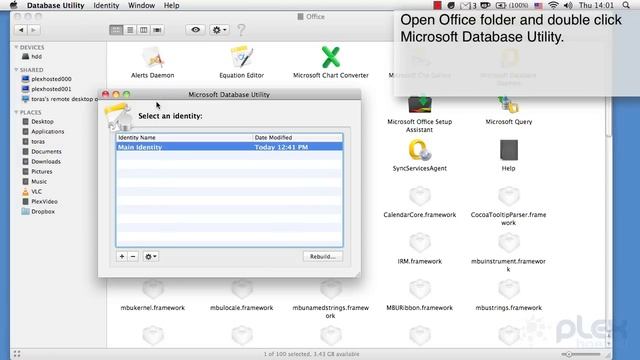Collapse the DEVICES sidebar section
640x360 pixels.
16,47
